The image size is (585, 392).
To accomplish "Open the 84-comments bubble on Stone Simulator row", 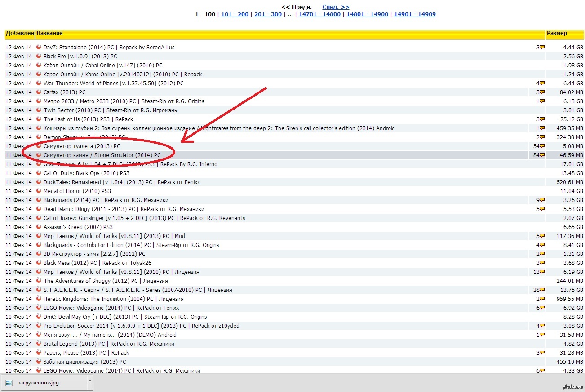I will 542,155.
